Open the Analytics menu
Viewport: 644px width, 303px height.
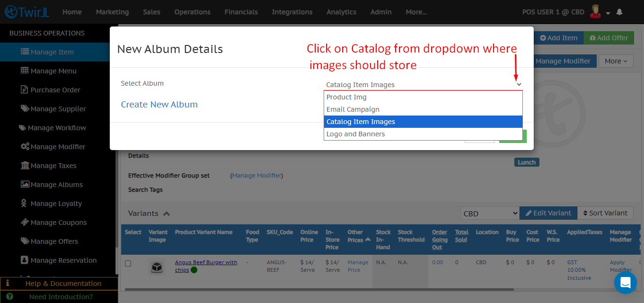(341, 12)
